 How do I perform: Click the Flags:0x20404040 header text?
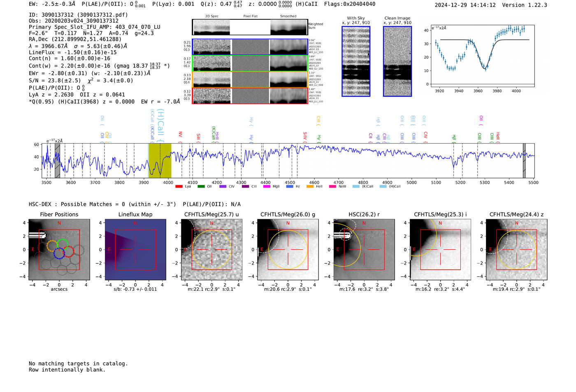tap(350, 4)
